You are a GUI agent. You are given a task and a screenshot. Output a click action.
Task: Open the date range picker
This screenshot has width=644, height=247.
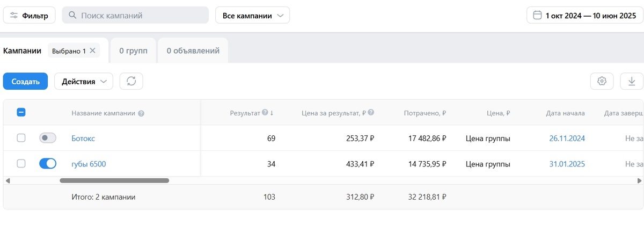pos(584,16)
